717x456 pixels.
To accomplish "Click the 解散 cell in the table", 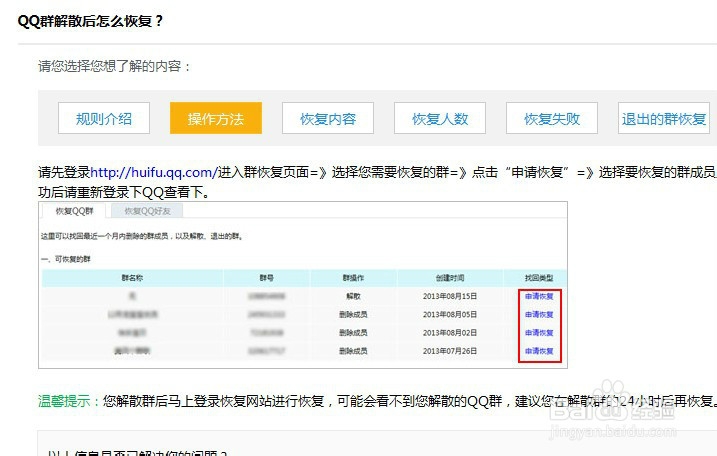I will point(353,296).
